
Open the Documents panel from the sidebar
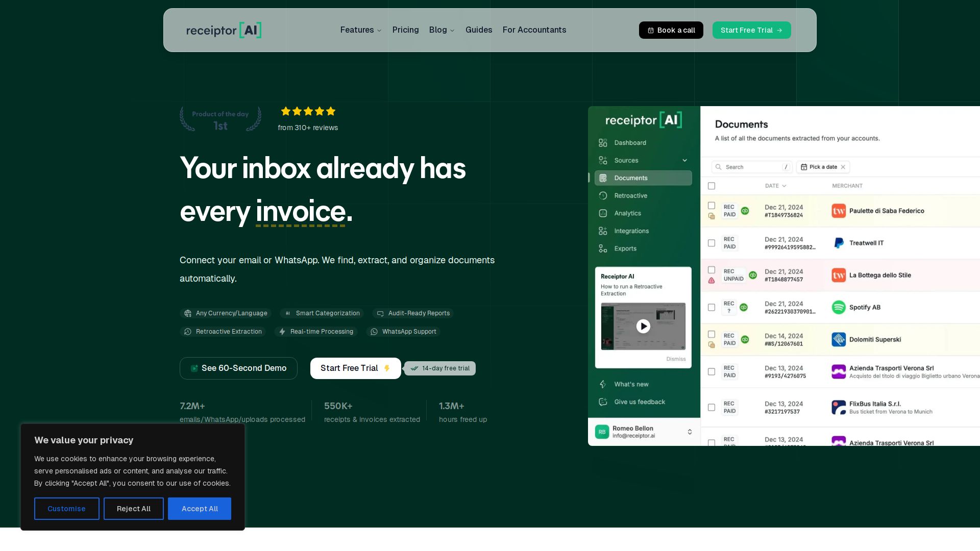(x=631, y=178)
